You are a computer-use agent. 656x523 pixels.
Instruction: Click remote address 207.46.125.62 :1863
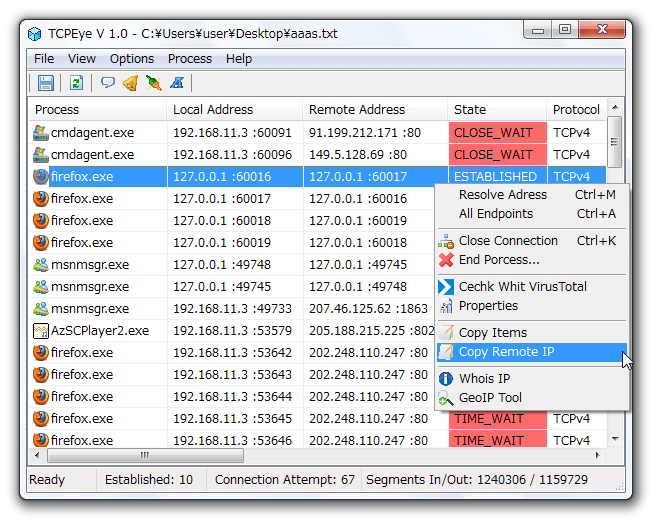pyautogui.click(x=368, y=309)
